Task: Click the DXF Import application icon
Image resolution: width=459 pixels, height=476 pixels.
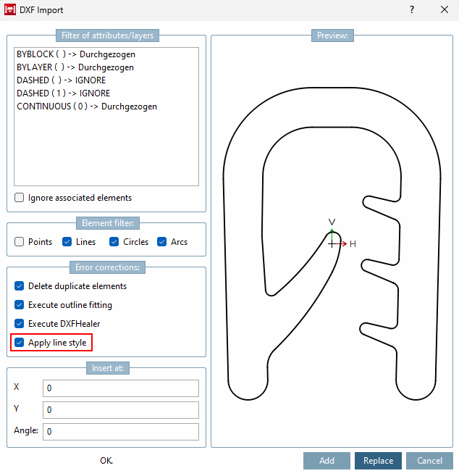Action: point(10,9)
